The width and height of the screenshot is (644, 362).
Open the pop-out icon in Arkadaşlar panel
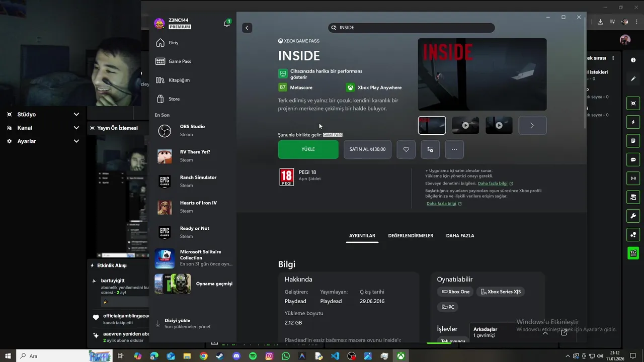[564, 332]
